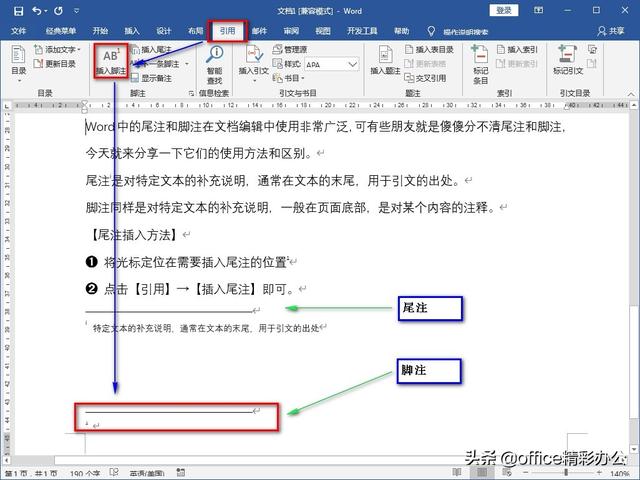Click 更新目录 button
The width and height of the screenshot is (640, 480).
(x=55, y=64)
